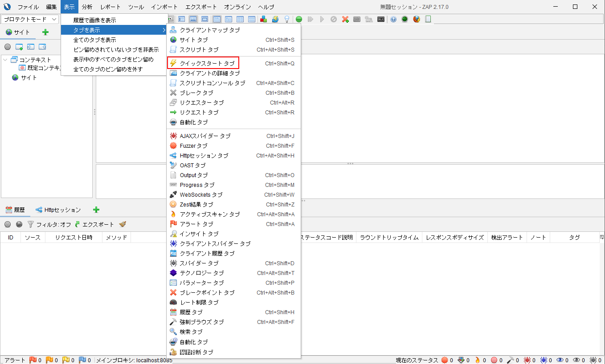Toggle the expand-information layout toolbar icon
The height and width of the screenshot is (364, 605).
click(x=193, y=19)
